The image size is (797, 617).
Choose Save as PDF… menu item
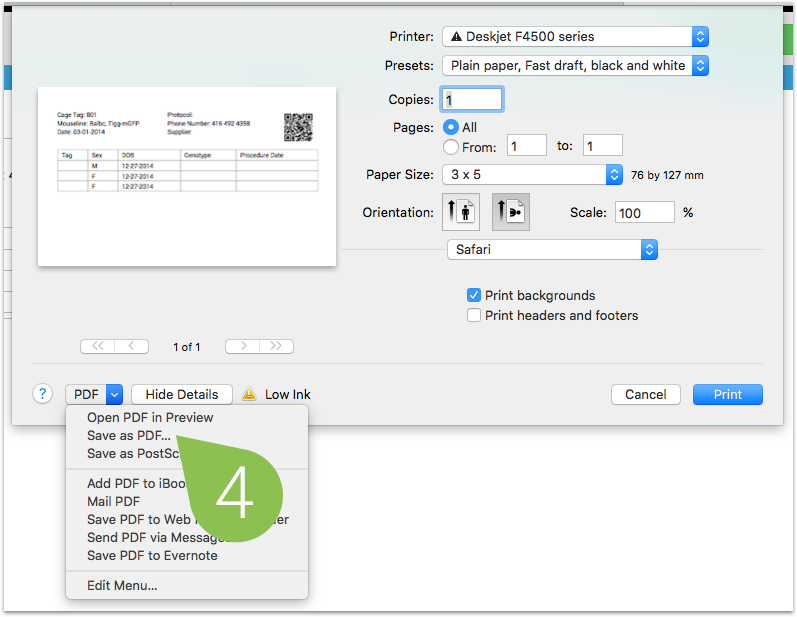(x=129, y=436)
